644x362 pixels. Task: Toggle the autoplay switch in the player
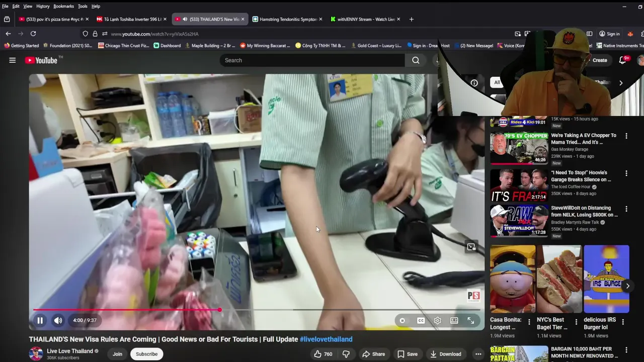coord(403,320)
